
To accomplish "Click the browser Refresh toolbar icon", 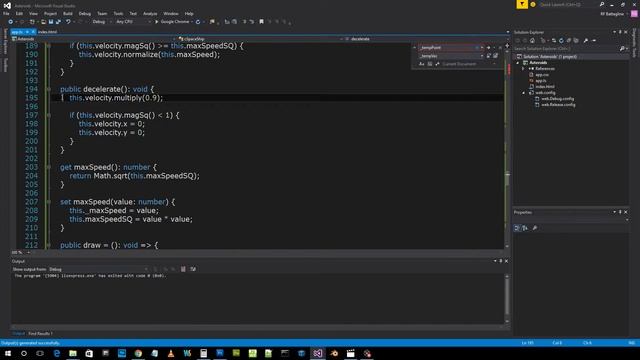I will click(x=198, y=22).
